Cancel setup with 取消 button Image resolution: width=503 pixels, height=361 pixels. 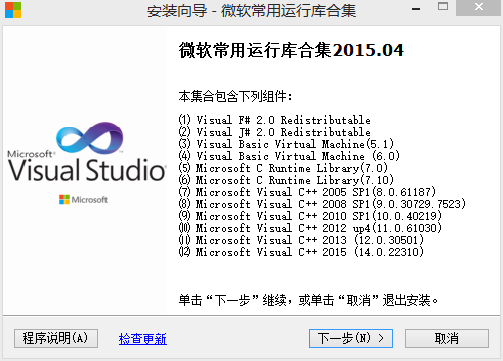tap(447, 338)
